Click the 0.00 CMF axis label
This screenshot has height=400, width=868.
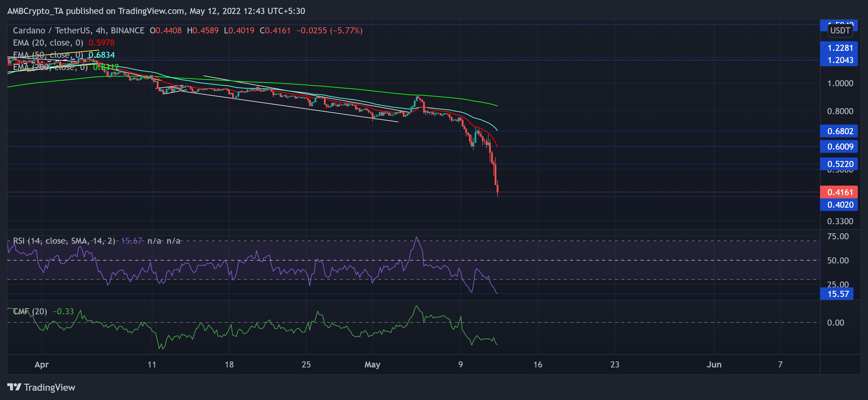click(x=835, y=322)
